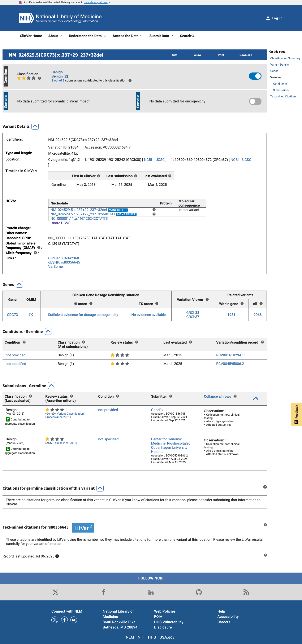Open YouTube icon under Connect with NLM
The image size is (302, 644).
[x=74, y=620]
